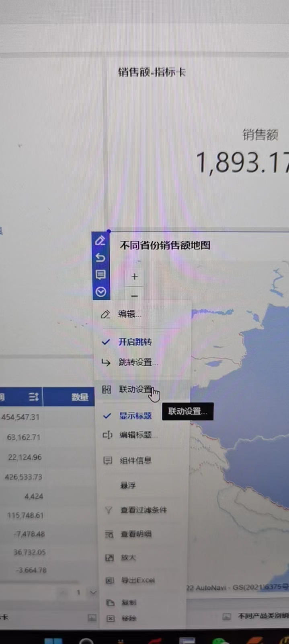Click the table cell 4,424
Image resolution: width=289 pixels, height=644 pixels.
click(x=34, y=496)
